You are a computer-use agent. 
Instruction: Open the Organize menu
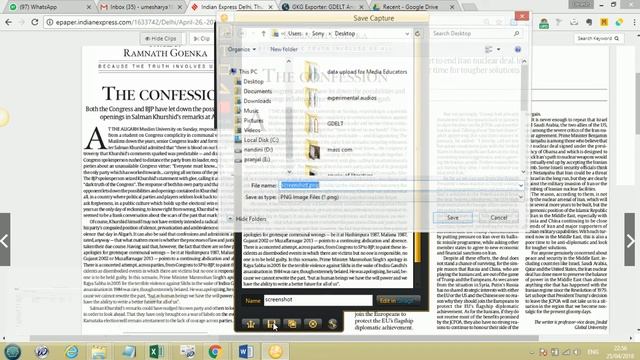242,49
